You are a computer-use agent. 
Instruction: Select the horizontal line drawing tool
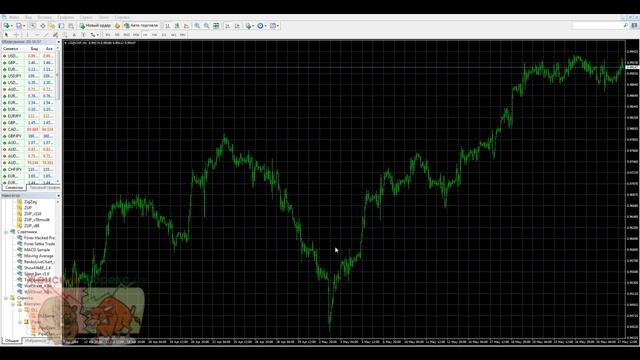click(x=37, y=35)
